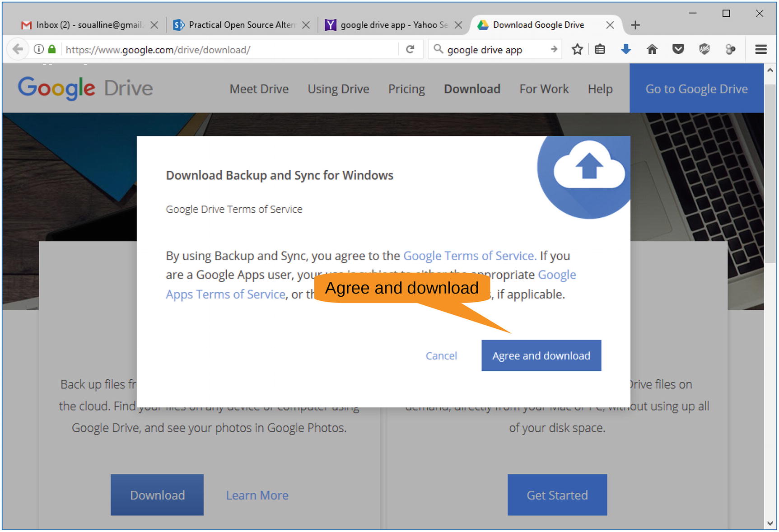Open the Pricing menu item

coord(406,89)
